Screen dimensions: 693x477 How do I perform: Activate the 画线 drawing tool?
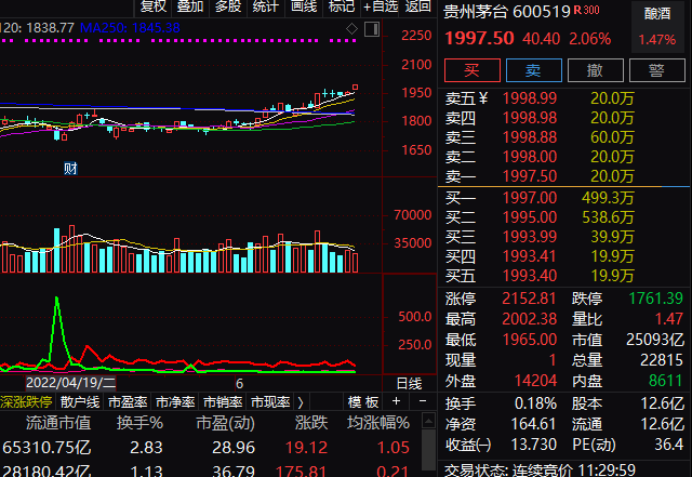click(304, 6)
